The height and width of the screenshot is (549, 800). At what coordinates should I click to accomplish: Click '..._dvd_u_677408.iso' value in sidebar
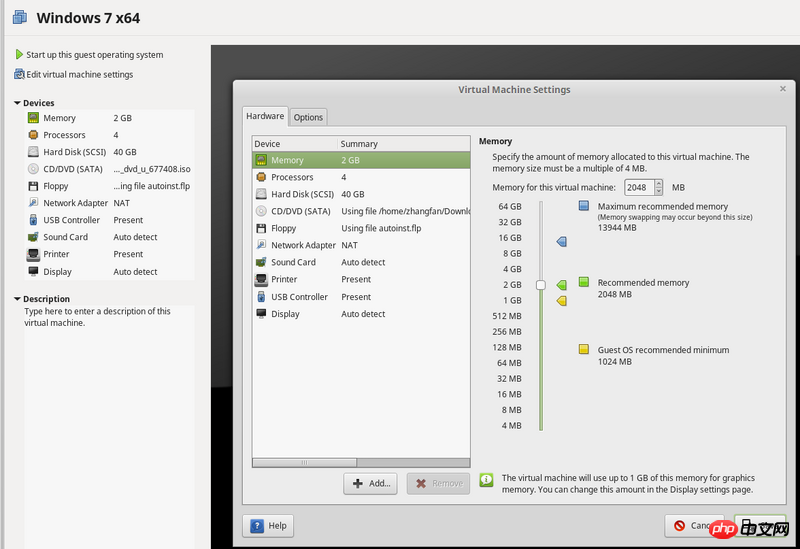(152, 169)
